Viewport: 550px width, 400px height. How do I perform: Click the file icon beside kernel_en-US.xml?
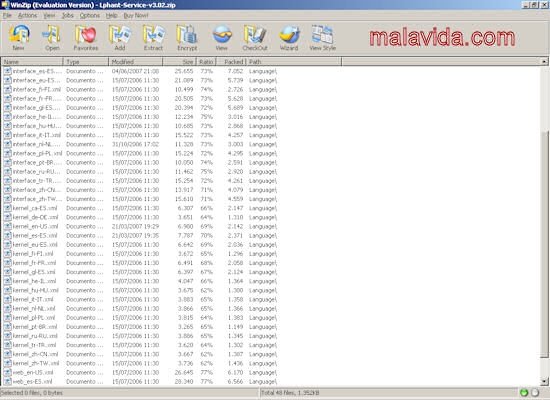[7, 226]
